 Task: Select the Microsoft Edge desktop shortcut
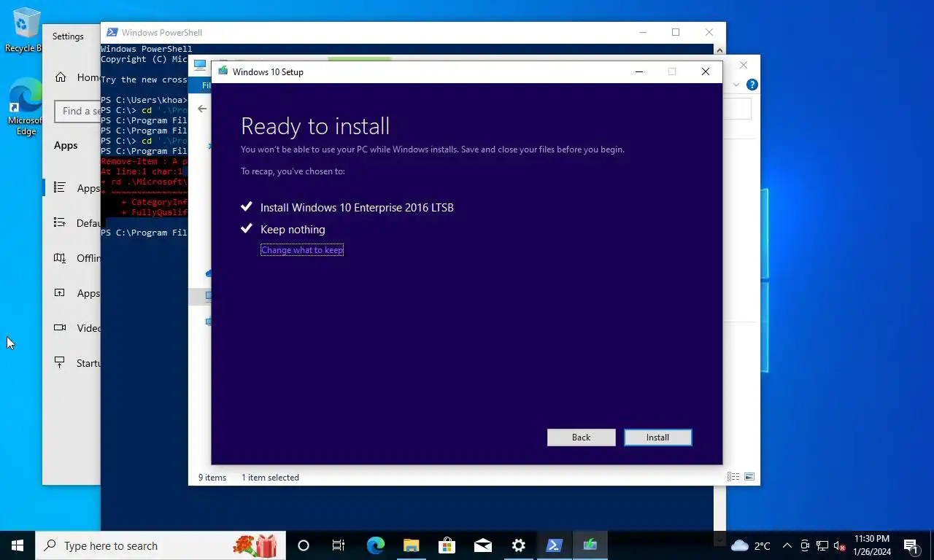(26, 107)
